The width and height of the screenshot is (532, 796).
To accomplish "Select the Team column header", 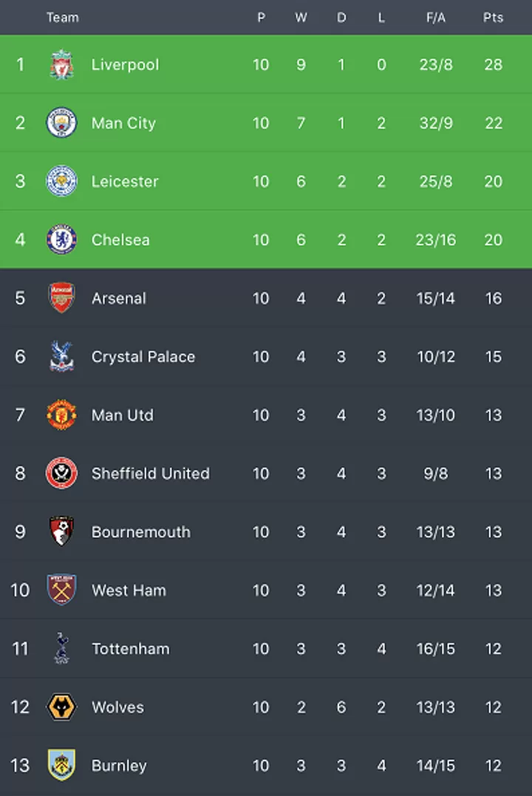I will coord(62,17).
